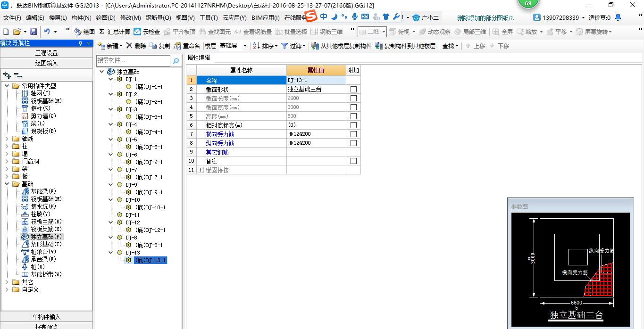Click the save disk icon

point(33,32)
